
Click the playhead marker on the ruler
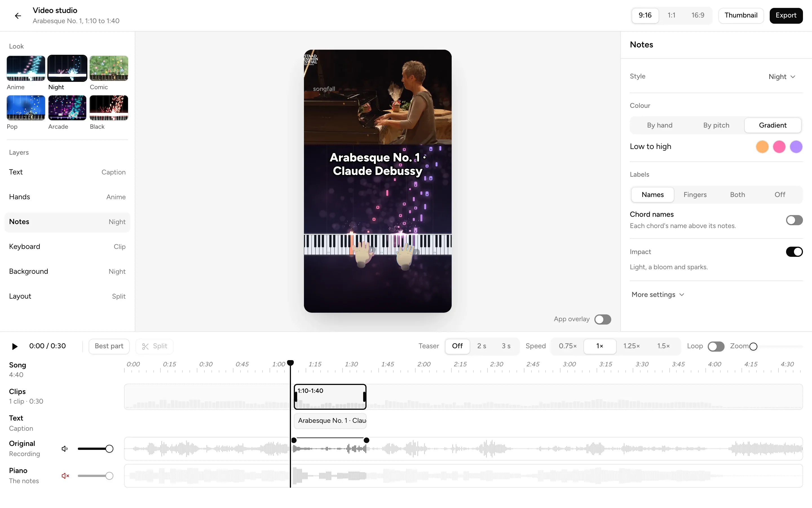click(291, 363)
